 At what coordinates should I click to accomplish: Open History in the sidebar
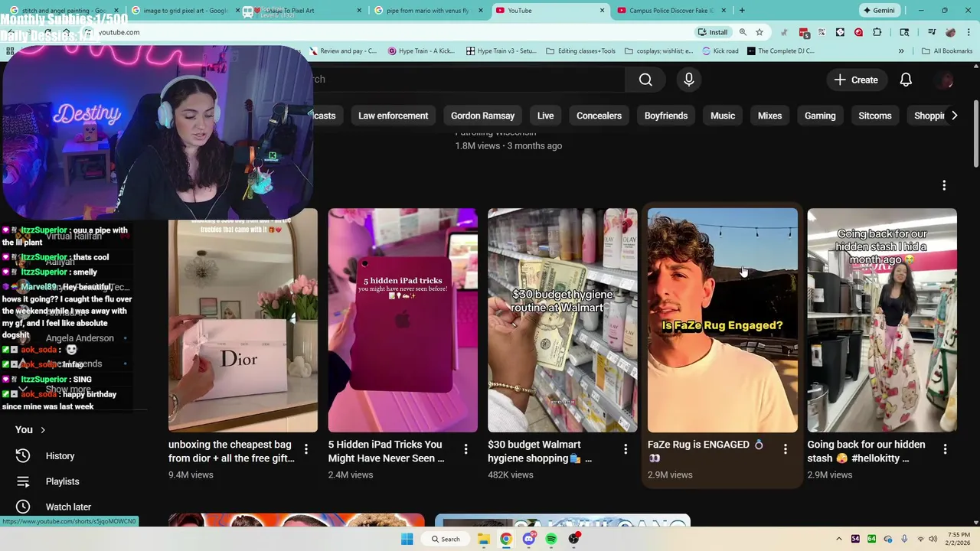click(60, 456)
